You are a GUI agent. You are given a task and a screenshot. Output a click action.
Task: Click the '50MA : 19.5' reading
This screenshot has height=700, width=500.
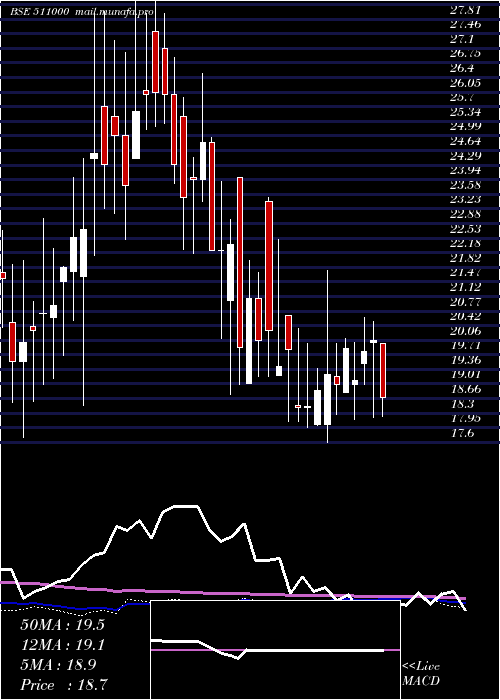click(x=62, y=625)
